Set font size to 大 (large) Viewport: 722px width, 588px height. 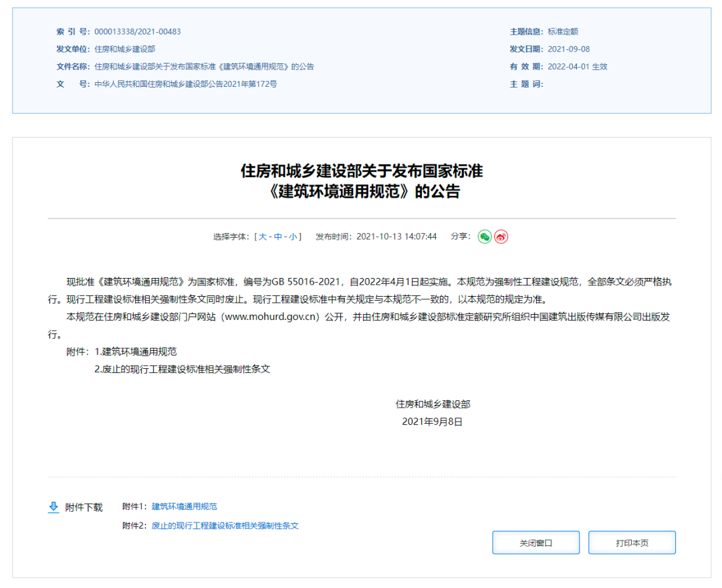click(x=263, y=237)
